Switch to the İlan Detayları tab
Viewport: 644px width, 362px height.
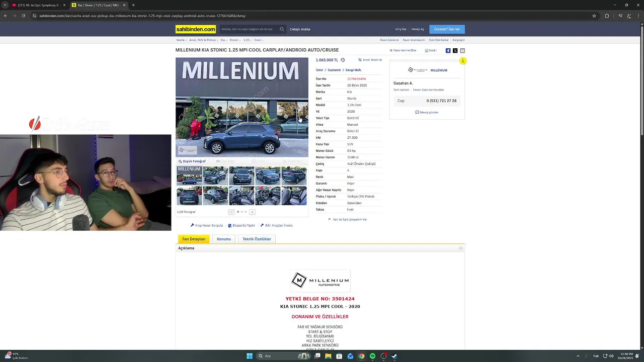tap(194, 239)
